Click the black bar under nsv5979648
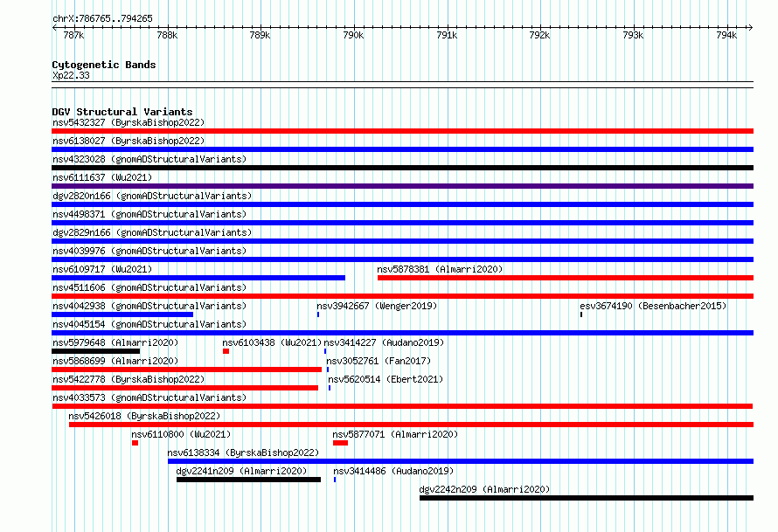 [x=96, y=351]
